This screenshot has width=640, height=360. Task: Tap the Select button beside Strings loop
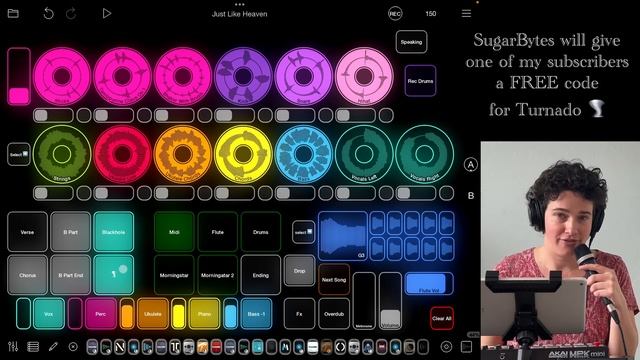point(19,154)
